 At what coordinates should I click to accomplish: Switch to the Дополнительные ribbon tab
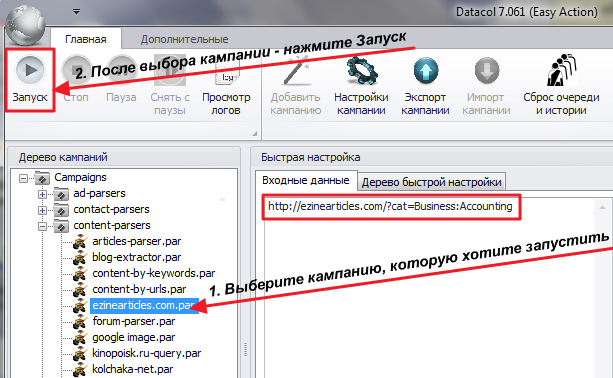(184, 39)
